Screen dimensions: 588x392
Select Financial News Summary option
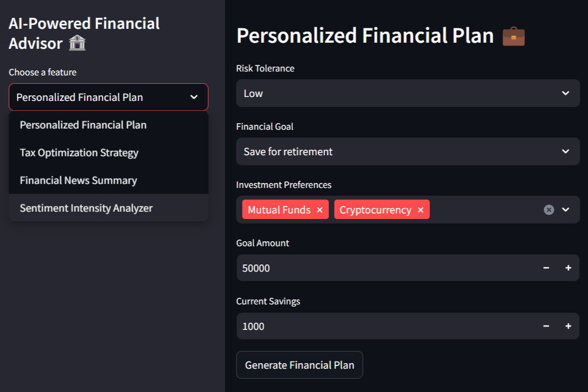click(78, 181)
